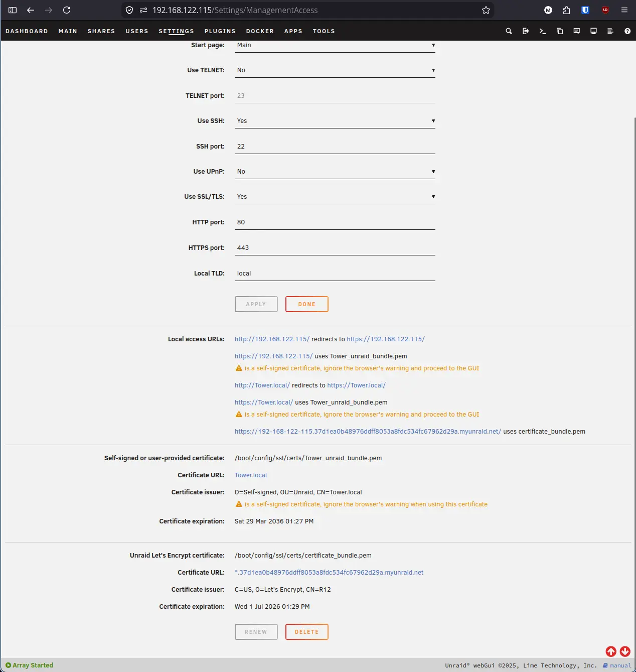Toggle the browser sidebar icon
The width and height of the screenshot is (636, 672).
13,10
